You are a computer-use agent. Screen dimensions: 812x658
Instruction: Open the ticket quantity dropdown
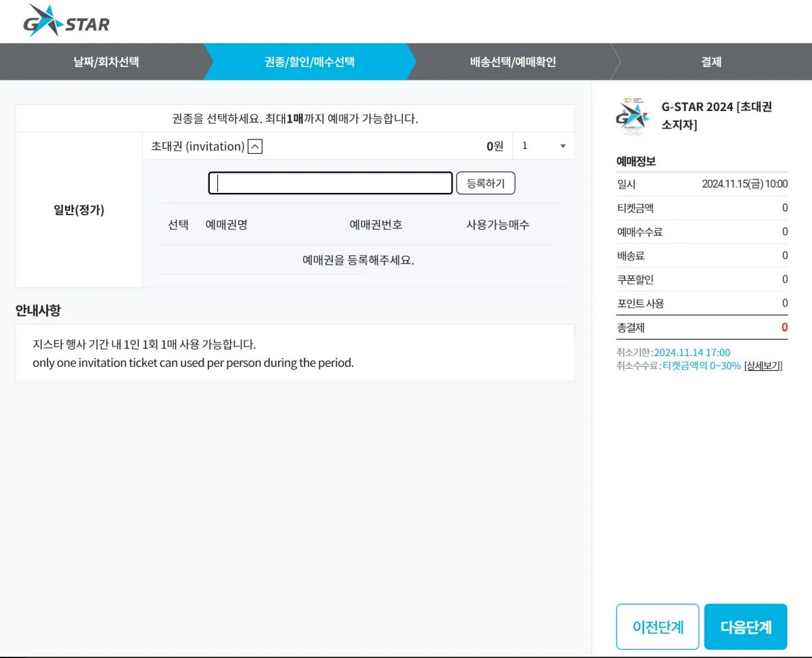coord(562,146)
